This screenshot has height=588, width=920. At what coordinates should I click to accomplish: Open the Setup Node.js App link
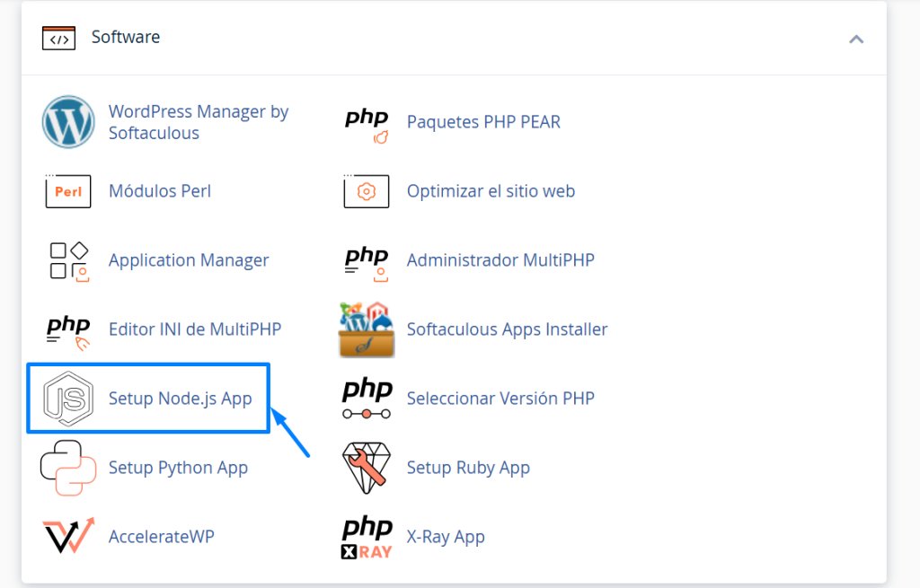click(180, 399)
